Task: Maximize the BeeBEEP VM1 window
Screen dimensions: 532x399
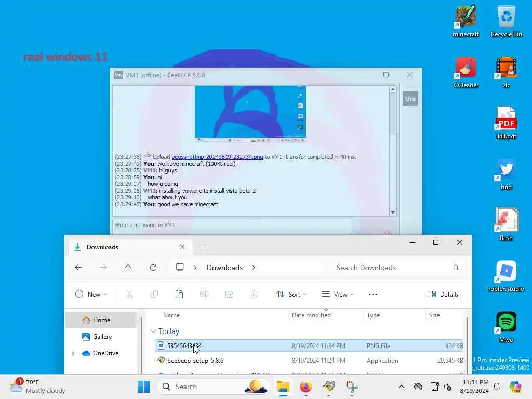Action: coord(386,75)
